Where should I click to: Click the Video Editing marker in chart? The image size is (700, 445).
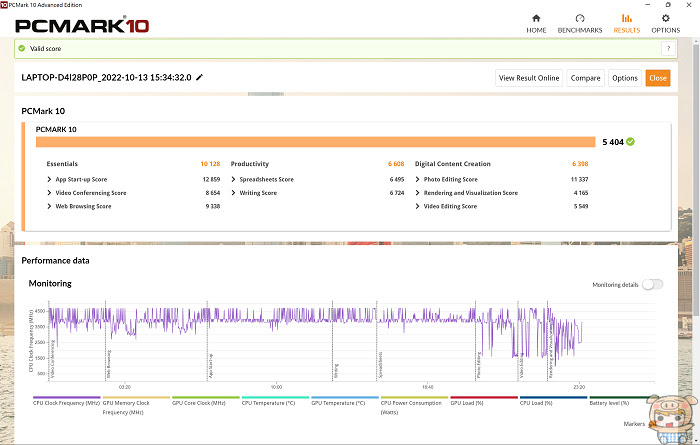click(521, 366)
